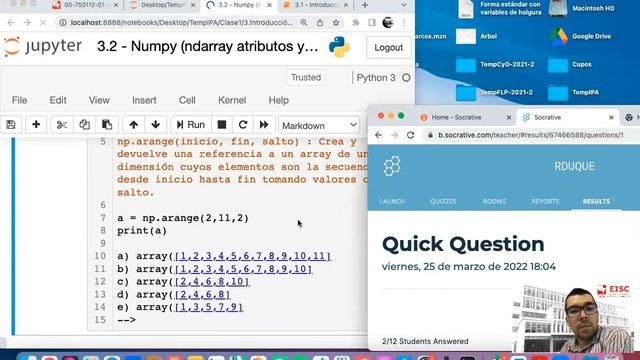Open the LAUNCH tab in Socrative
The width and height of the screenshot is (640, 360).
392,201
